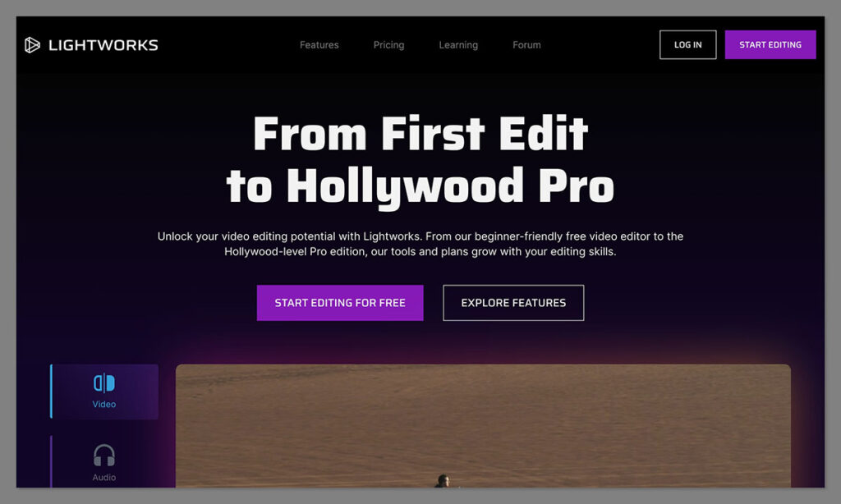Switch to the Video tab label
841x504 pixels.
[104, 405]
